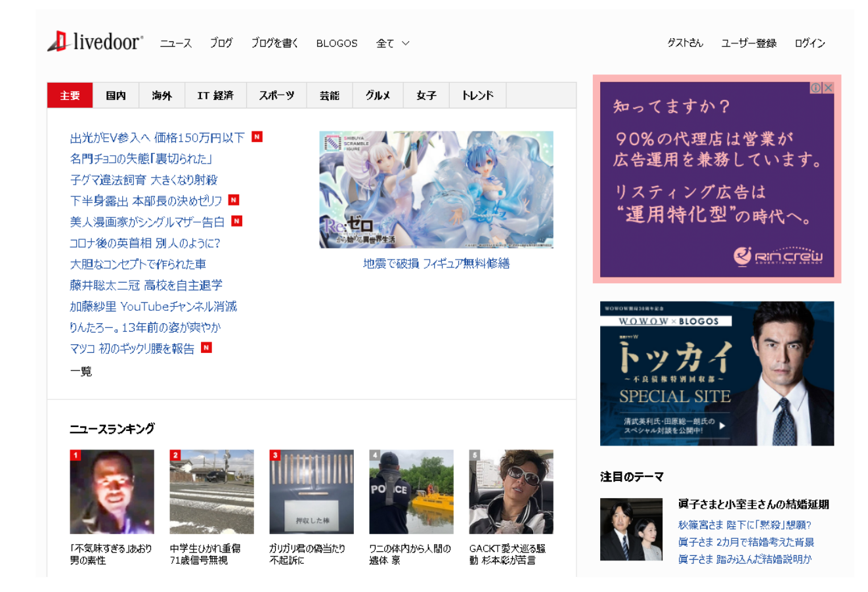Image resolution: width=868 pixels, height=592 pixels.
Task: Click N badge beside 美人漫画家 headline
Action: (x=237, y=221)
